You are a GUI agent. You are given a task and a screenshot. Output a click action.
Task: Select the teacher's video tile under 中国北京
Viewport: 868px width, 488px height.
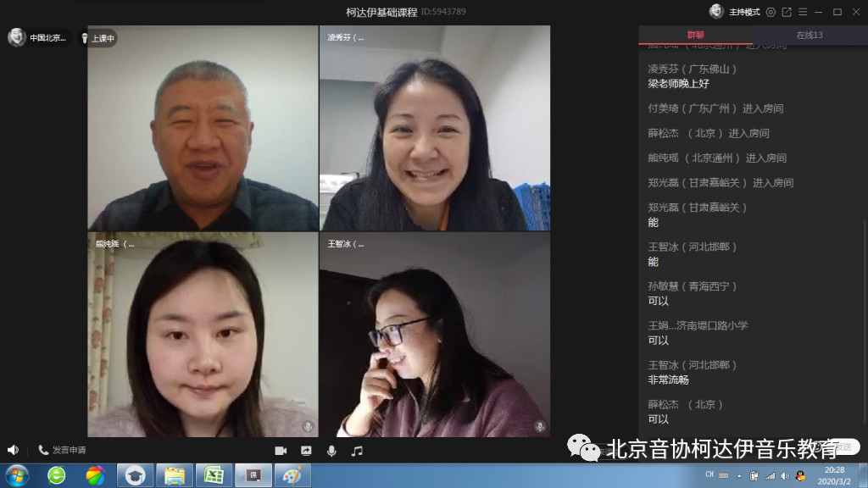(203, 128)
